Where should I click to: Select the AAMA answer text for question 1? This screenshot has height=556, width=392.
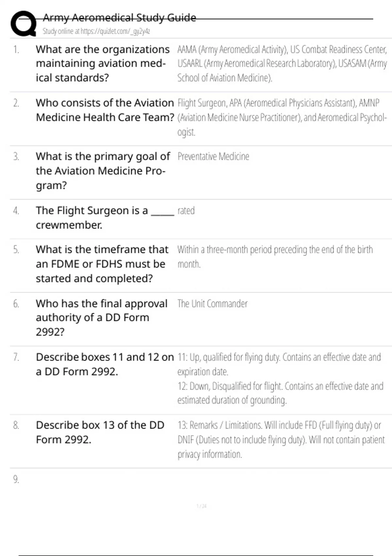click(282, 63)
